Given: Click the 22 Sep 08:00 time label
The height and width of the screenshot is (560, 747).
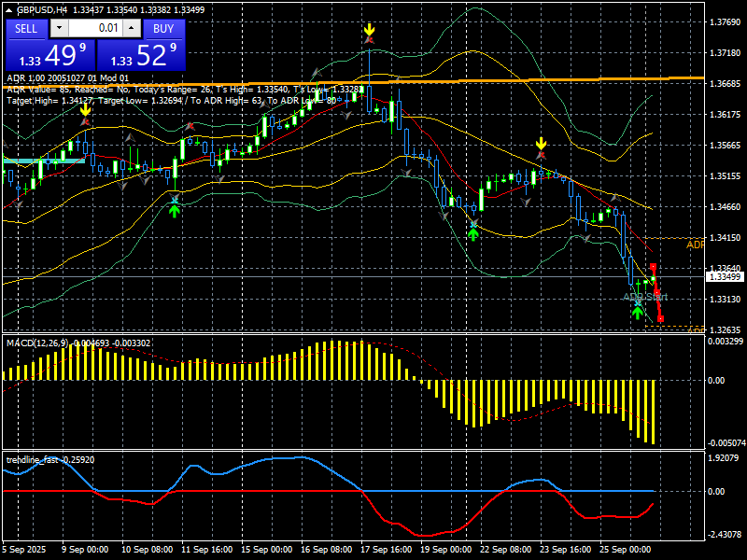Looking at the screenshot, I should tap(506, 550).
